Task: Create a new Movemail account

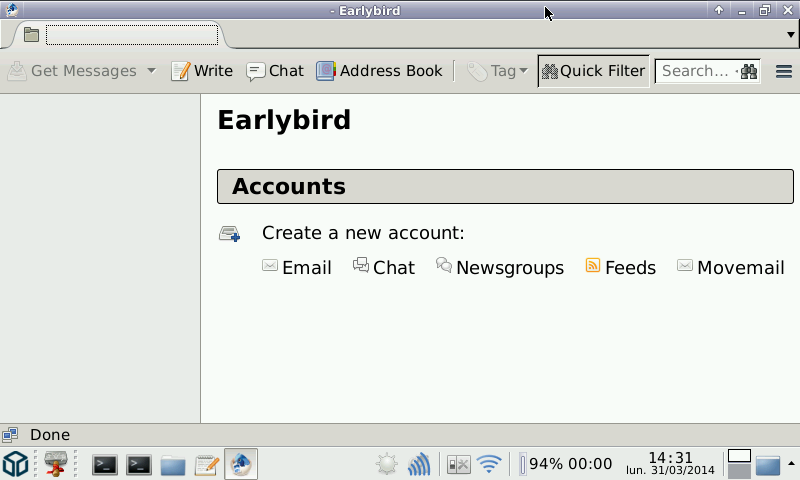Action: (730, 267)
